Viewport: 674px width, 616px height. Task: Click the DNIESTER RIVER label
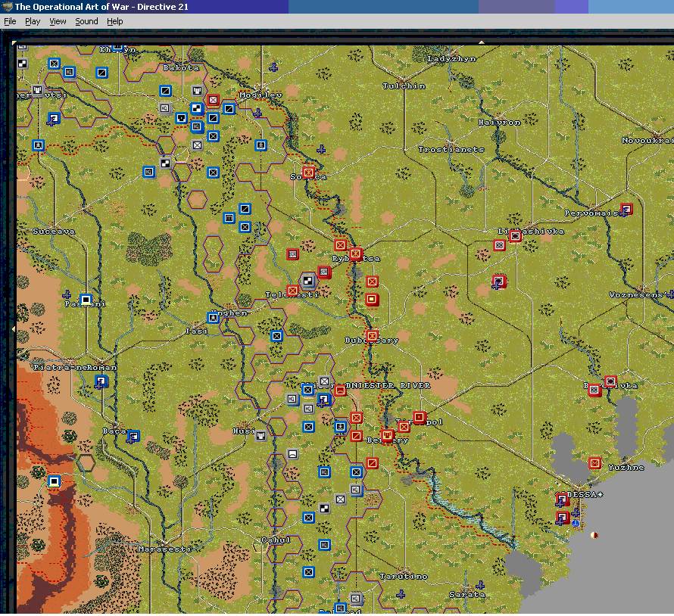tap(388, 385)
